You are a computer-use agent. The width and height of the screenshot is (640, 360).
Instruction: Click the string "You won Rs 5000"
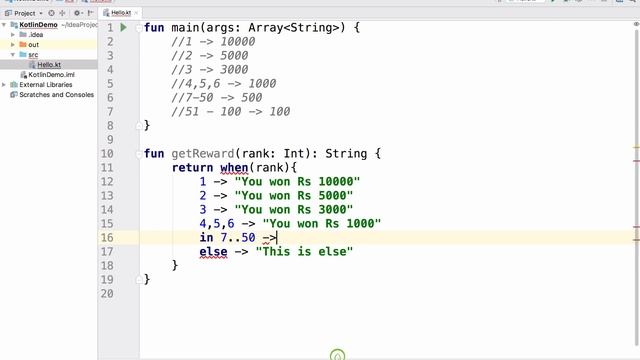(x=294, y=196)
